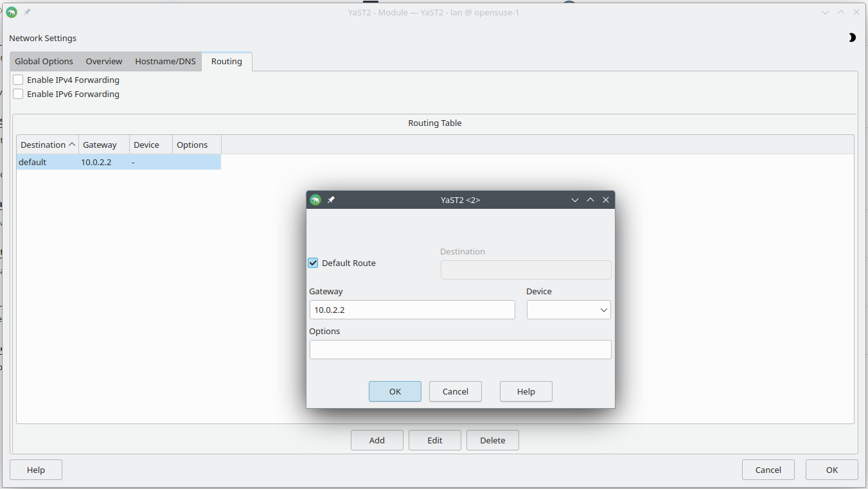The image size is (868, 489).
Task: Enable IPv4 Forwarding checkbox
Action: point(19,80)
